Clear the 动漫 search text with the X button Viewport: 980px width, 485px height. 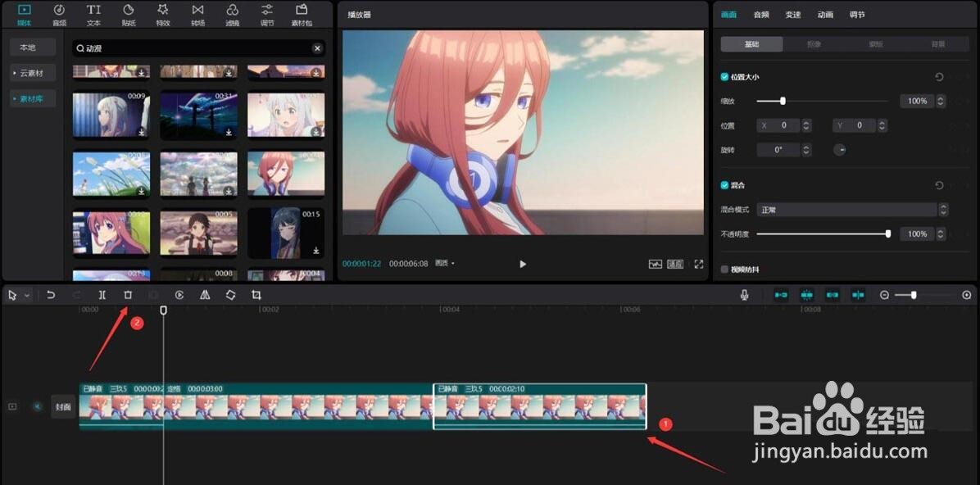click(317, 48)
